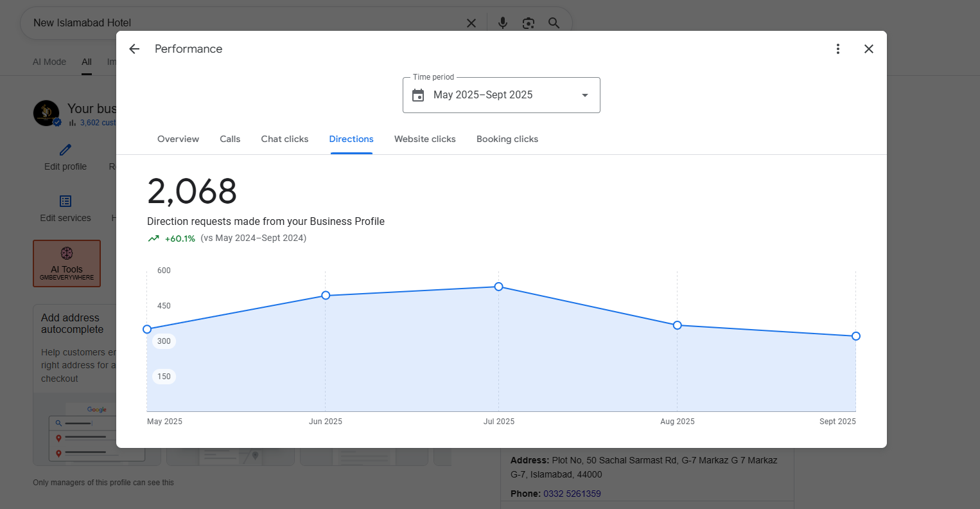Screen dimensions: 980x509
Task: Click the magnifying glass search button
Action: (x=554, y=23)
